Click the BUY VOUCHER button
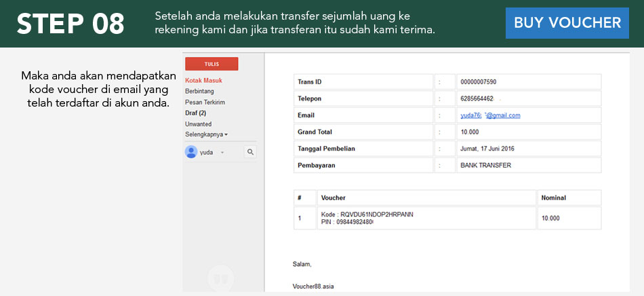Image resolution: width=644 pixels, height=296 pixels. [x=567, y=23]
